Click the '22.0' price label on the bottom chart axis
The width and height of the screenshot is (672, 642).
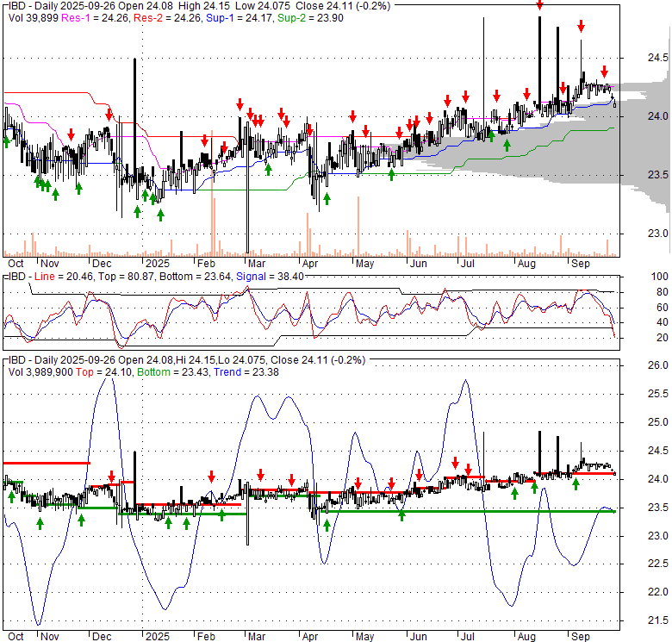(x=658, y=592)
